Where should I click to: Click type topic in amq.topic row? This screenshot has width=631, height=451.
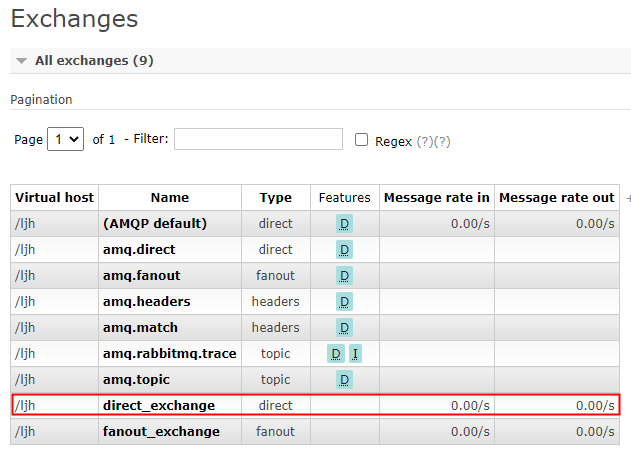275,379
